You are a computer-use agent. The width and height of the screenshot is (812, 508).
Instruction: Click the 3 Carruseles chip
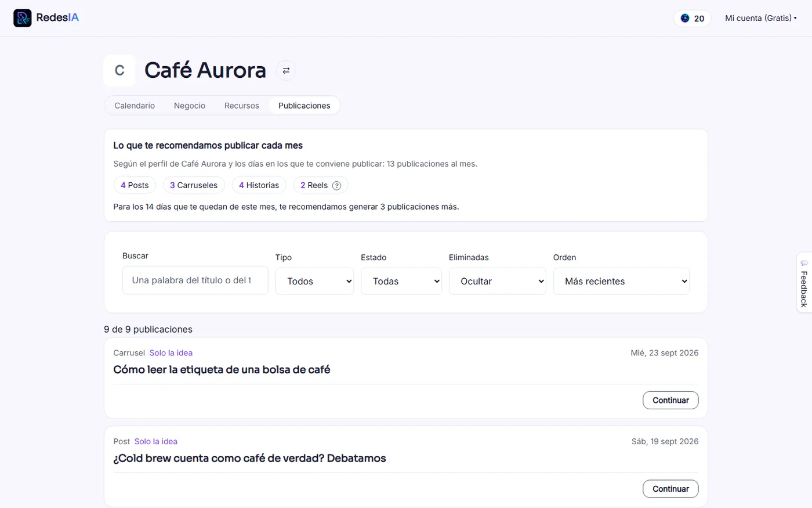194,185
